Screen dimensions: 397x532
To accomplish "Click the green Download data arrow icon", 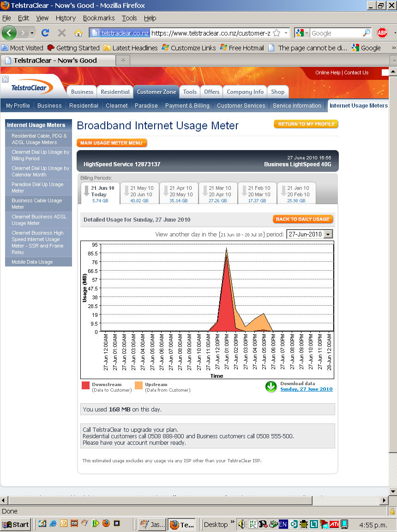I will coord(271,387).
